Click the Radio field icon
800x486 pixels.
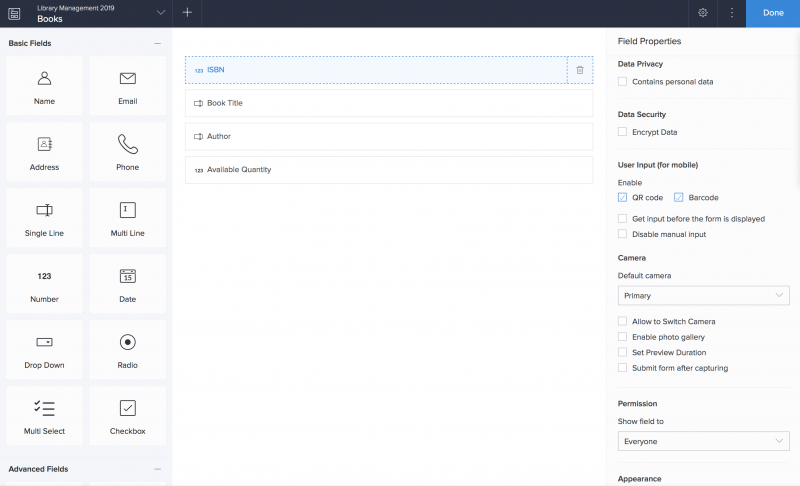[x=127, y=342]
